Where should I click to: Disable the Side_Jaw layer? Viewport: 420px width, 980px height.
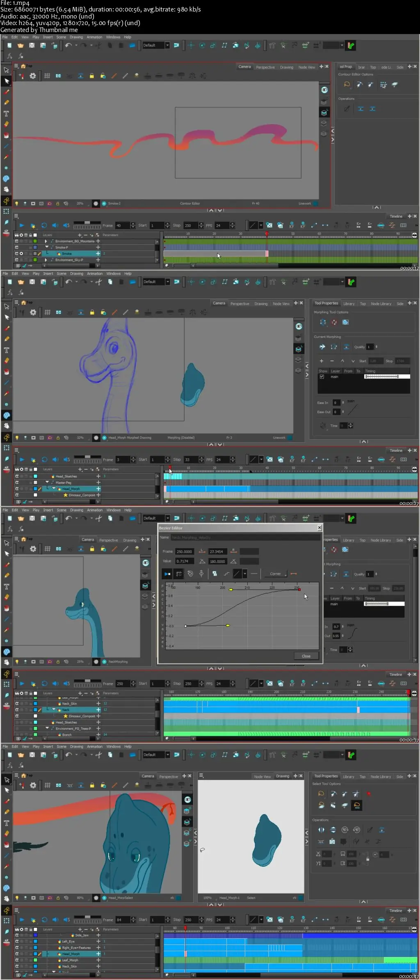coord(17,935)
